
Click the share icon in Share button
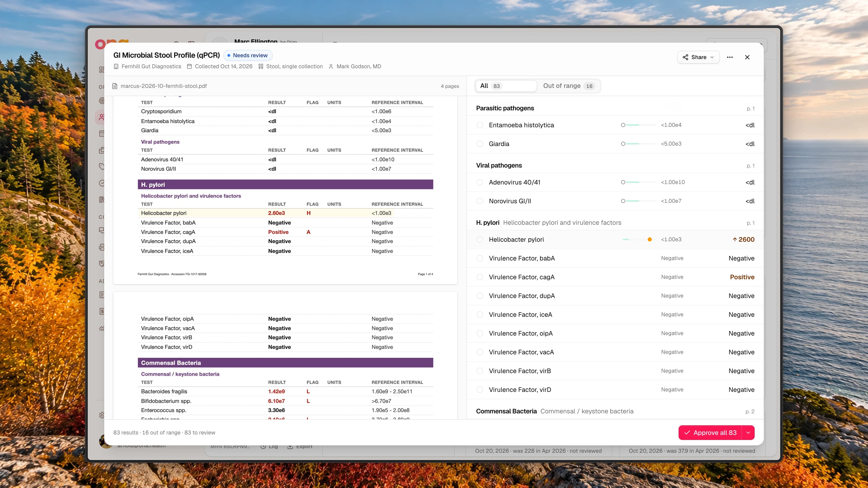[x=685, y=57]
